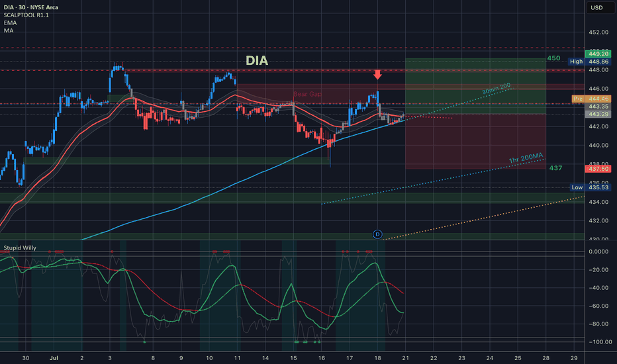Select the green '450' target label
This screenshot has height=364, width=617.
[x=553, y=58]
